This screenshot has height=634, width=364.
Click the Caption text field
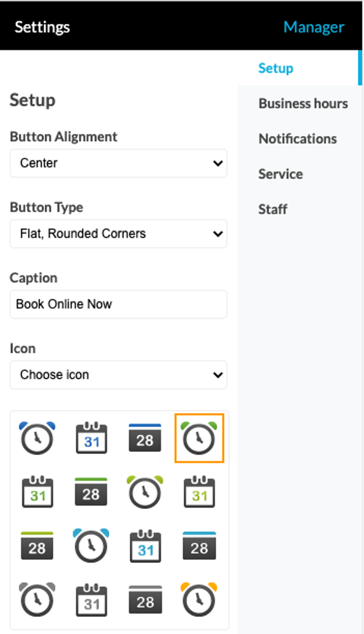point(118,304)
